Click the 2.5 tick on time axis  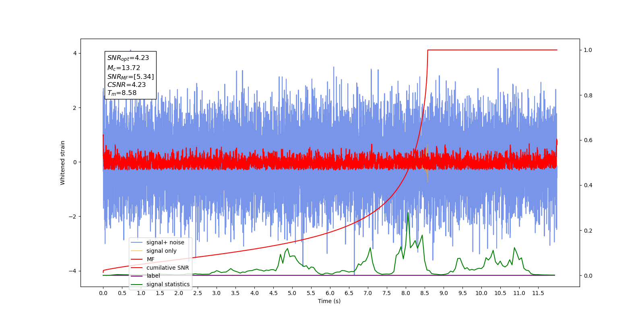tap(198, 293)
